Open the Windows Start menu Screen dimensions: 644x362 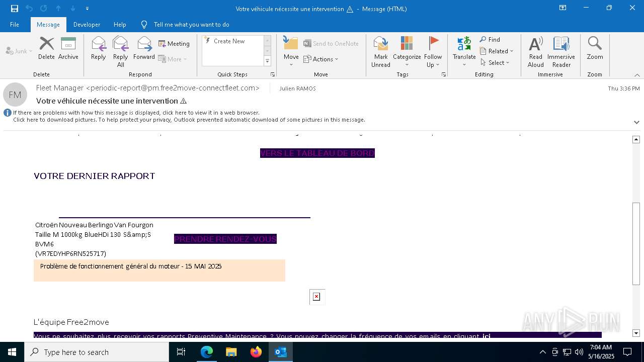[x=12, y=352]
